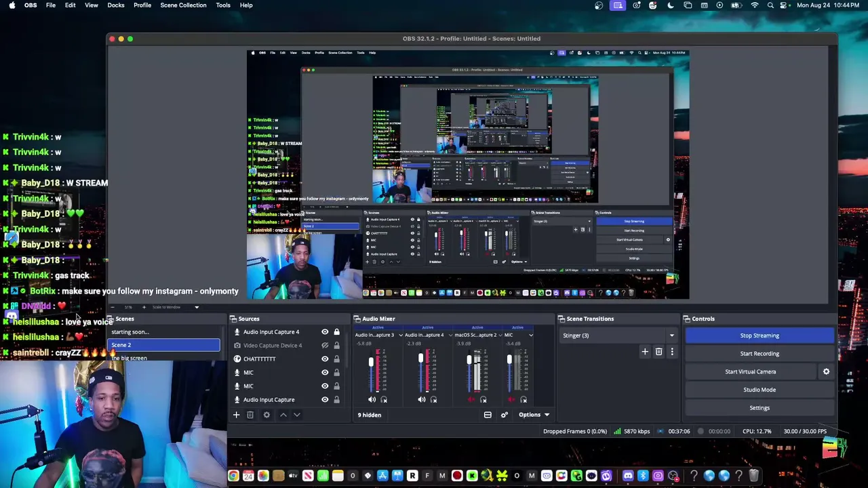This screenshot has height=488, width=868.
Task: Open the Edit menu
Action: pyautogui.click(x=70, y=5)
